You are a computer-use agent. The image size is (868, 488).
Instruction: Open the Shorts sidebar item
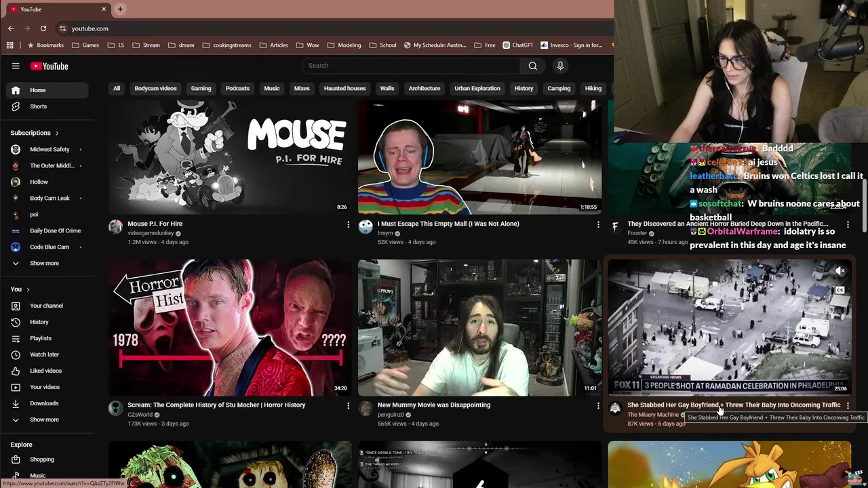tap(47, 106)
